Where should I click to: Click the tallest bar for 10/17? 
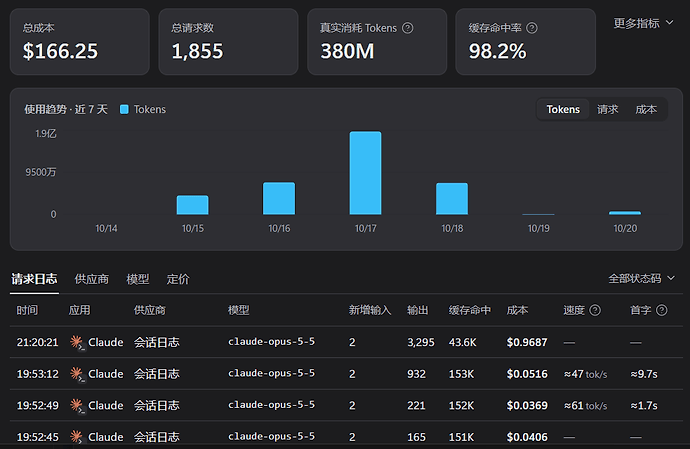tap(365, 173)
